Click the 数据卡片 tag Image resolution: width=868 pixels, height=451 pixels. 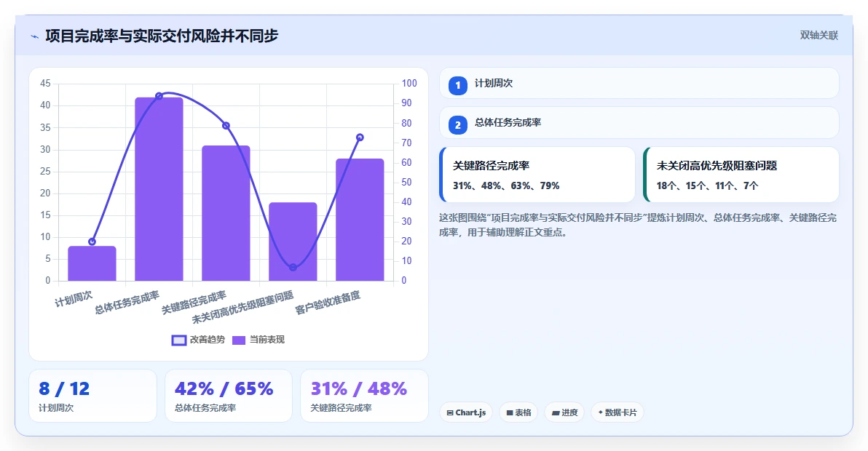click(618, 412)
